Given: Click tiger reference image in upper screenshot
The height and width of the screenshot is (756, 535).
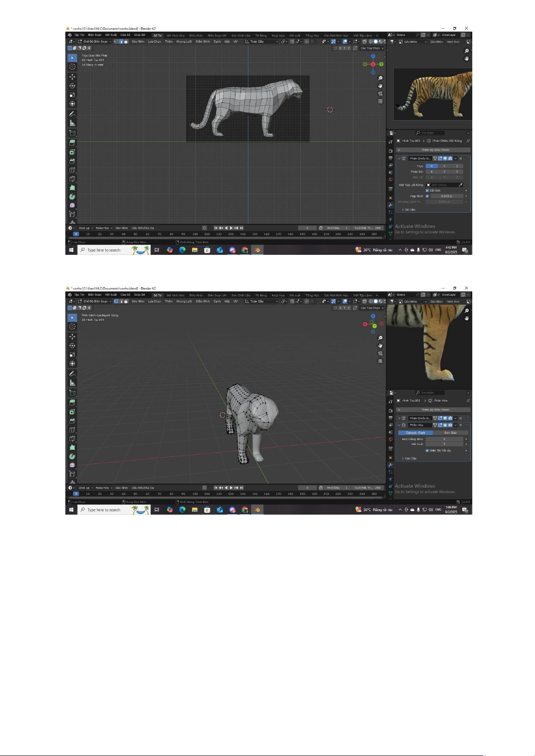Looking at the screenshot, I should pos(433,94).
